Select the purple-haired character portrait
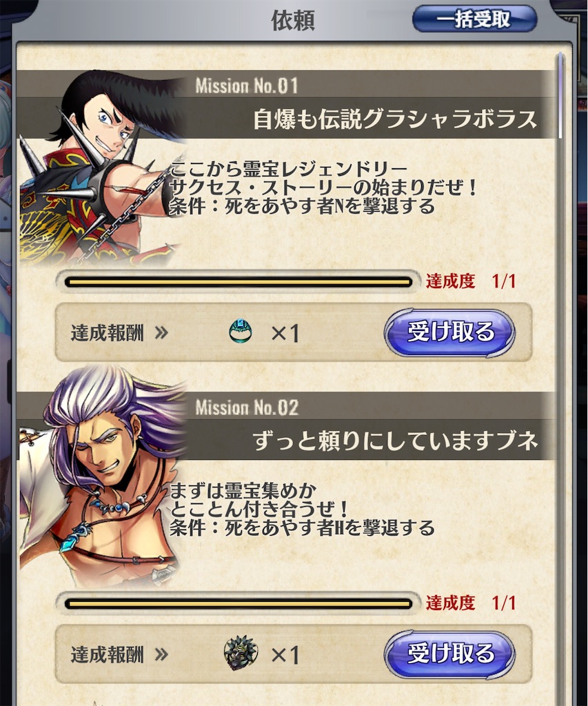 click(101, 476)
